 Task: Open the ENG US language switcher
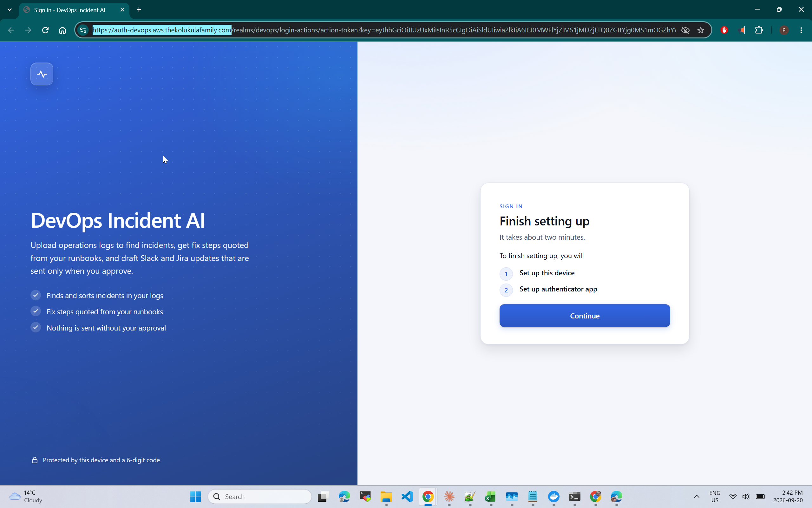click(x=715, y=497)
